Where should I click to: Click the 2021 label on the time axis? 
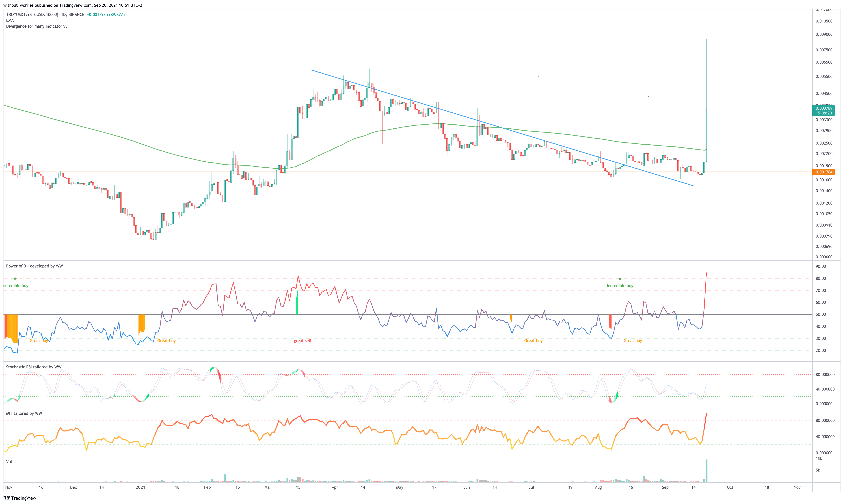coord(140,487)
